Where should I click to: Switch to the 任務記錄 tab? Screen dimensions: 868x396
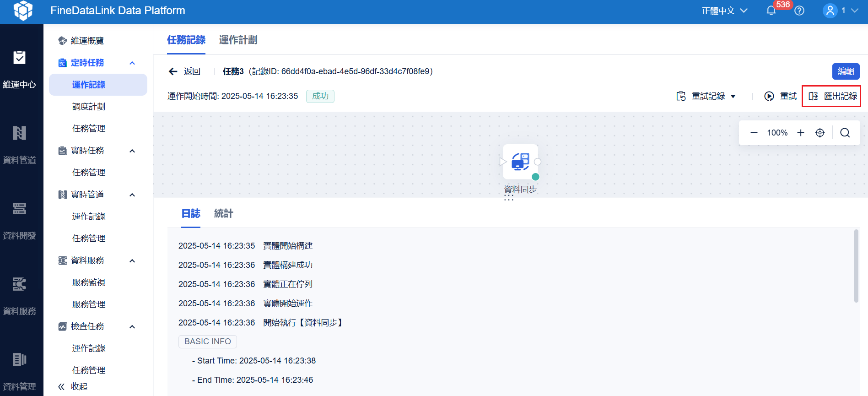tap(186, 40)
